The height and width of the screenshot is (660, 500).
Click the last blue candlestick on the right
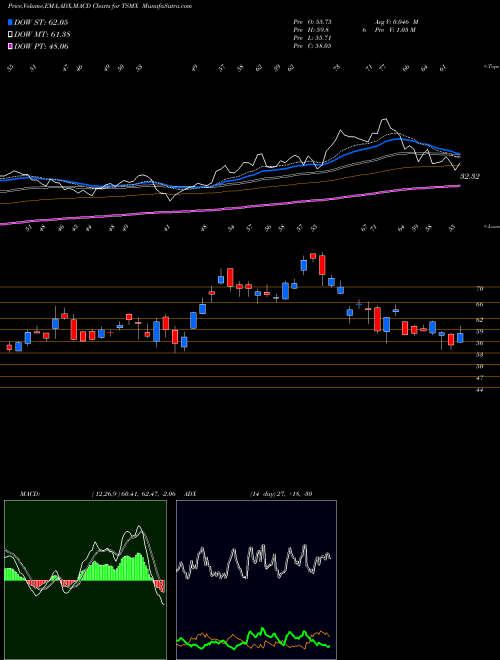pos(460,337)
